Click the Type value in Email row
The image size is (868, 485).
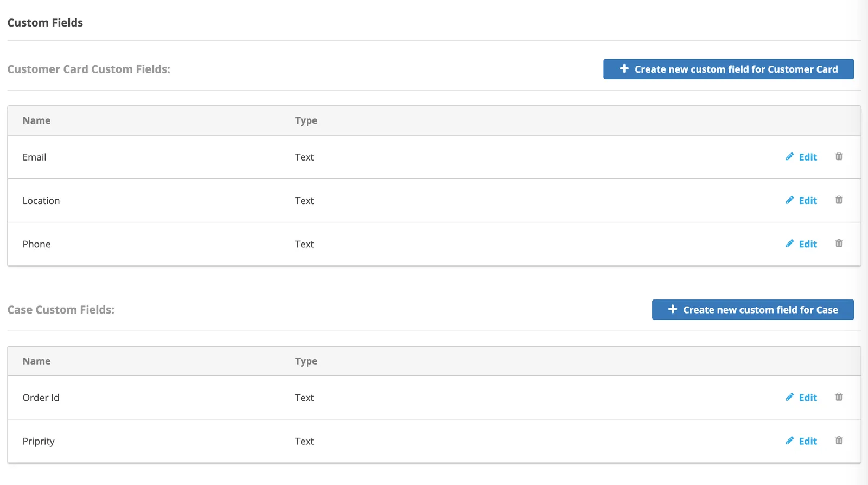tap(304, 157)
